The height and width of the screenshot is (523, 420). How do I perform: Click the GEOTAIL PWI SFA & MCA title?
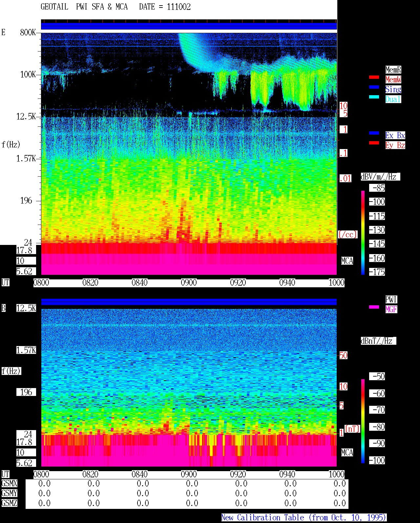(x=84, y=7)
